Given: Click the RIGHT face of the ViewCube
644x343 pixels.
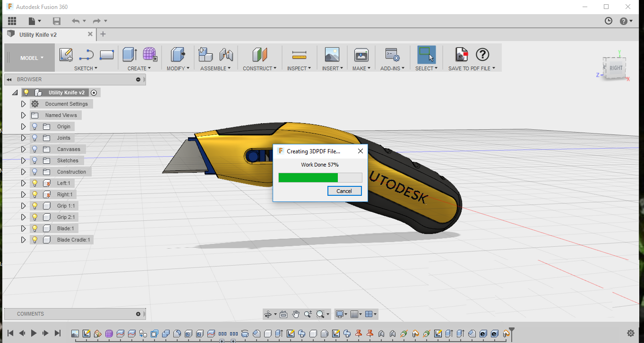Looking at the screenshot, I should pos(616,68).
